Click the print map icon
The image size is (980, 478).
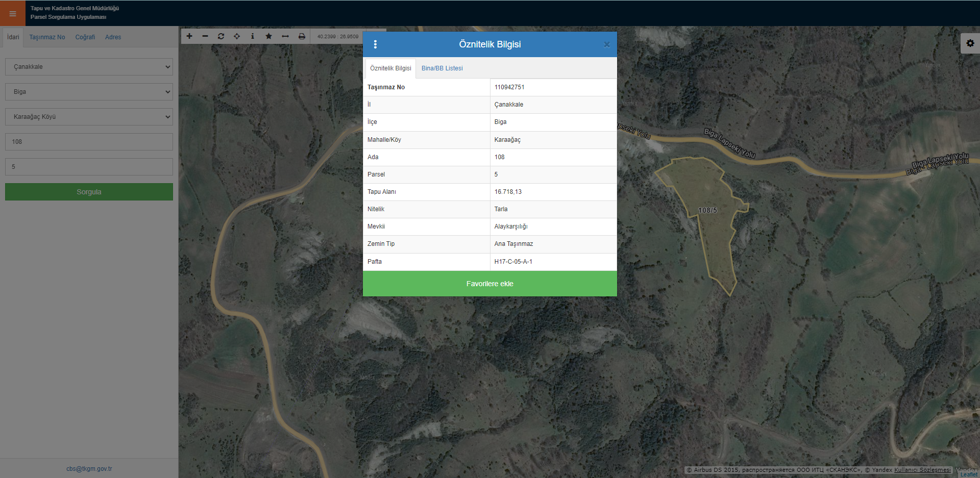click(302, 36)
